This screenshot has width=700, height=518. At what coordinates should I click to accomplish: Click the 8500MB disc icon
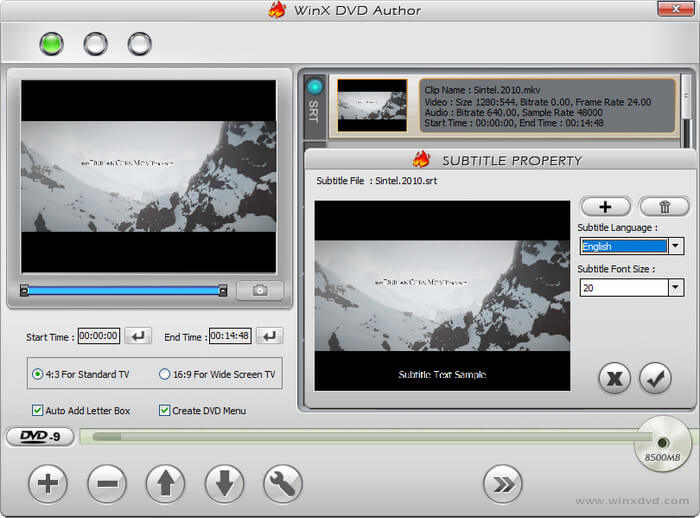(662, 443)
